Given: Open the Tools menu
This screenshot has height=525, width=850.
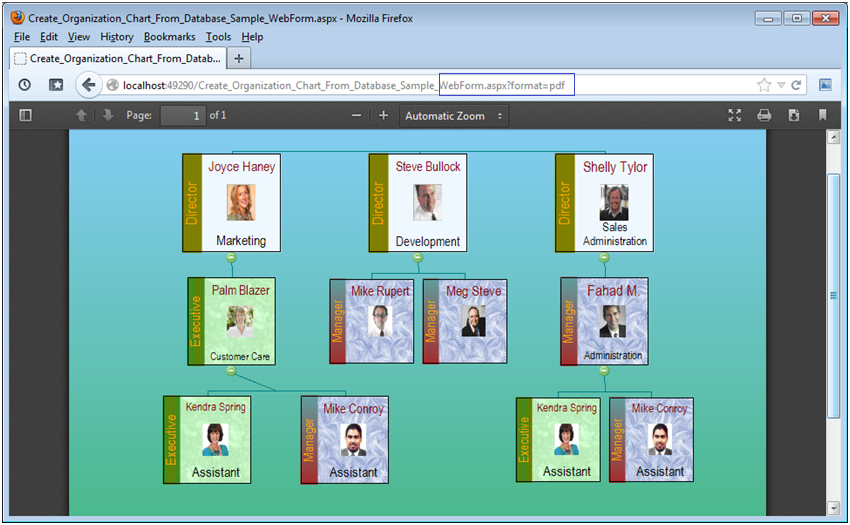Looking at the screenshot, I should (x=218, y=37).
